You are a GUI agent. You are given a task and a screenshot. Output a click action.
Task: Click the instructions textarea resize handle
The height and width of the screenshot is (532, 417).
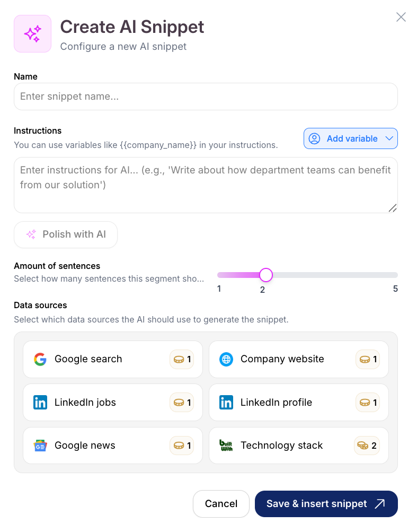click(392, 208)
